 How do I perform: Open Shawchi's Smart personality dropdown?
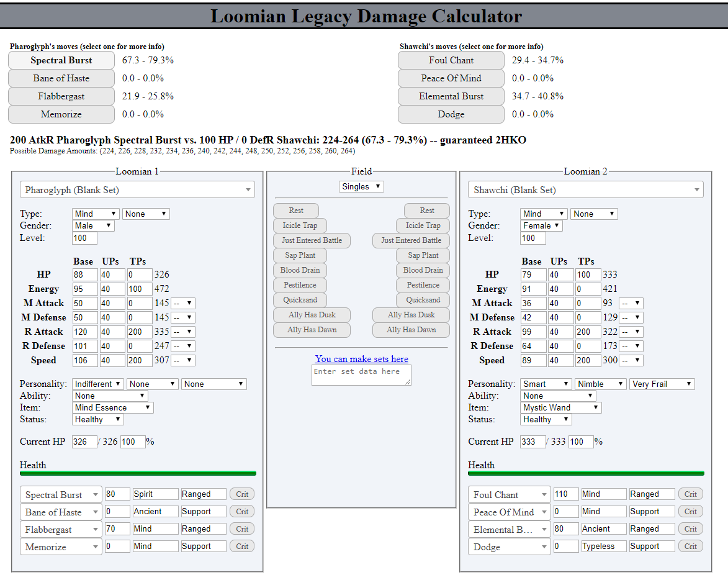(x=546, y=384)
